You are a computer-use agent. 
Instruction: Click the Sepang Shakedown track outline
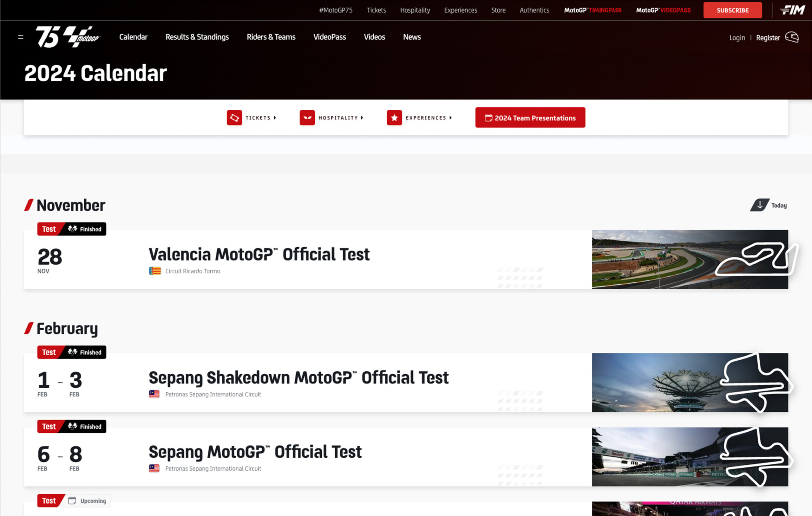coord(756,383)
